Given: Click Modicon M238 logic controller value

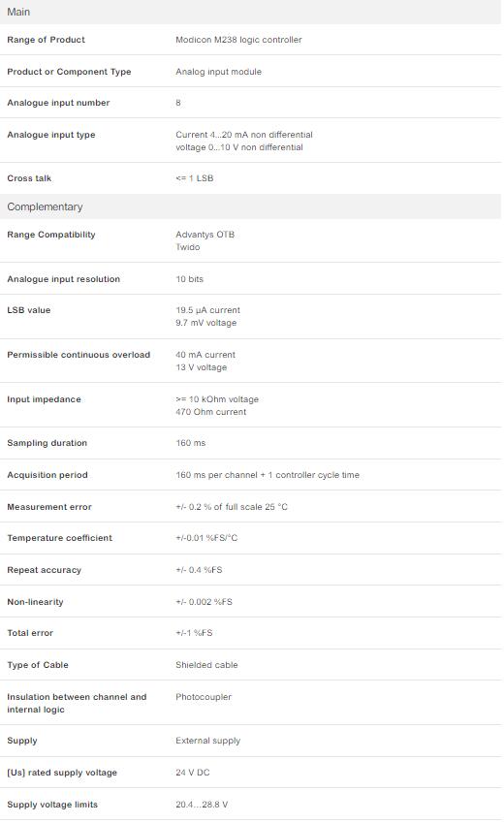Looking at the screenshot, I should (238, 40).
